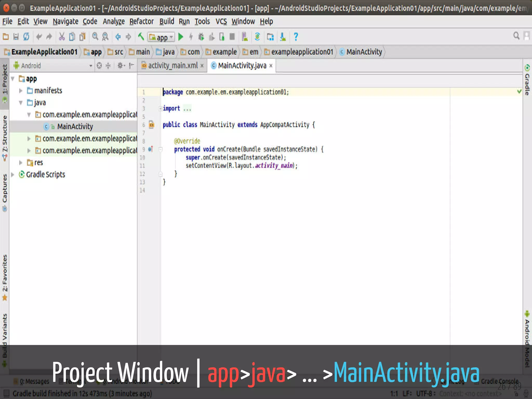Viewport: 532px width, 399px height.
Task: Toggle the 2: Favorites tool window
Action: (5, 277)
